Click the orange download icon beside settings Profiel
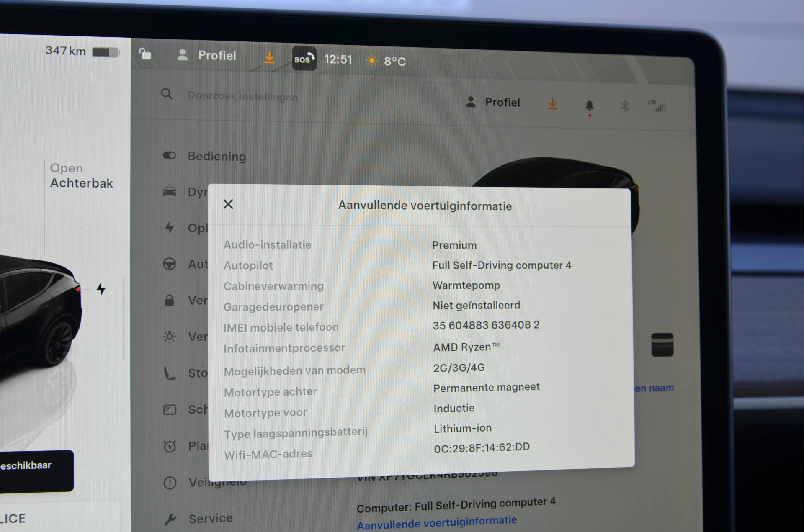The width and height of the screenshot is (804, 532). [x=553, y=104]
